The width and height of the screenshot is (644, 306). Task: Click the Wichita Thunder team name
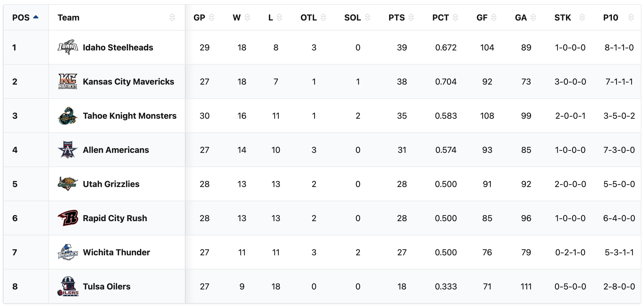coord(116,252)
